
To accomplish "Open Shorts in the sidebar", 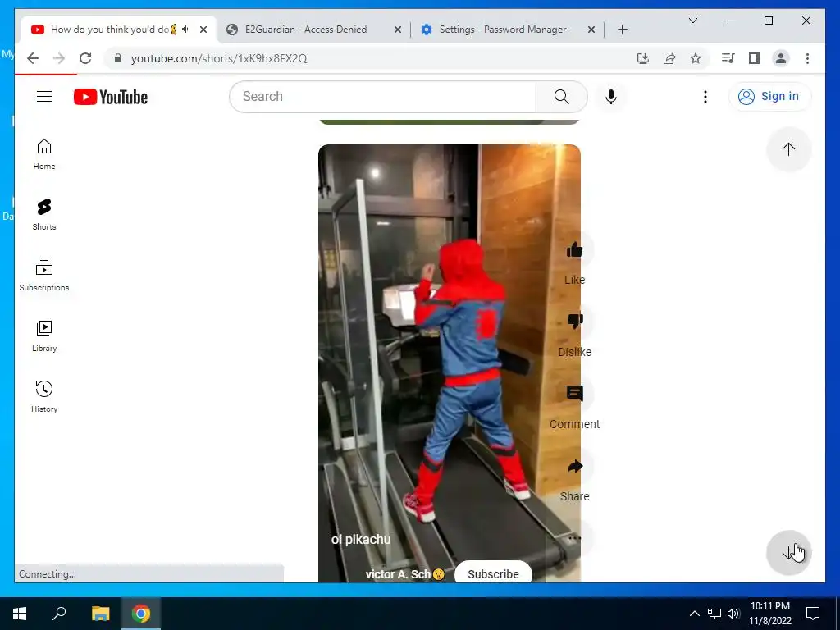I will click(44, 215).
